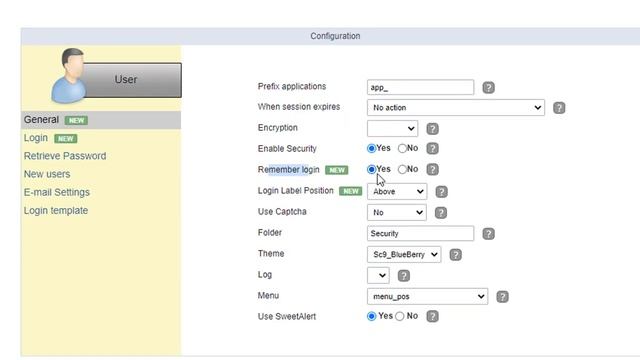Viewport: 640px width, 360px height.
Task: Open help icon for When session expires
Action: 559,108
